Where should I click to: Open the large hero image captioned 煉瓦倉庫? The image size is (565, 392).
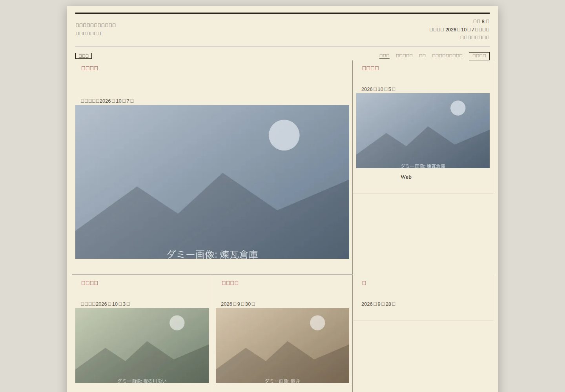pos(212,182)
